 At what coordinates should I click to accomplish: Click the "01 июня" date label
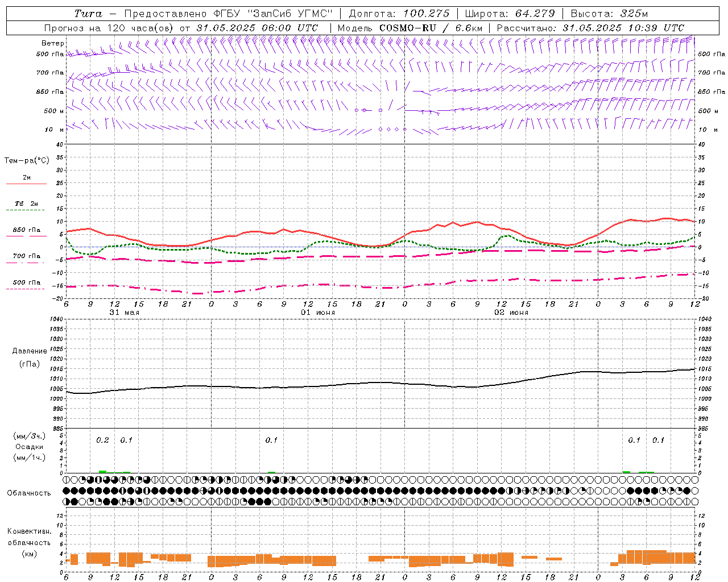[318, 312]
